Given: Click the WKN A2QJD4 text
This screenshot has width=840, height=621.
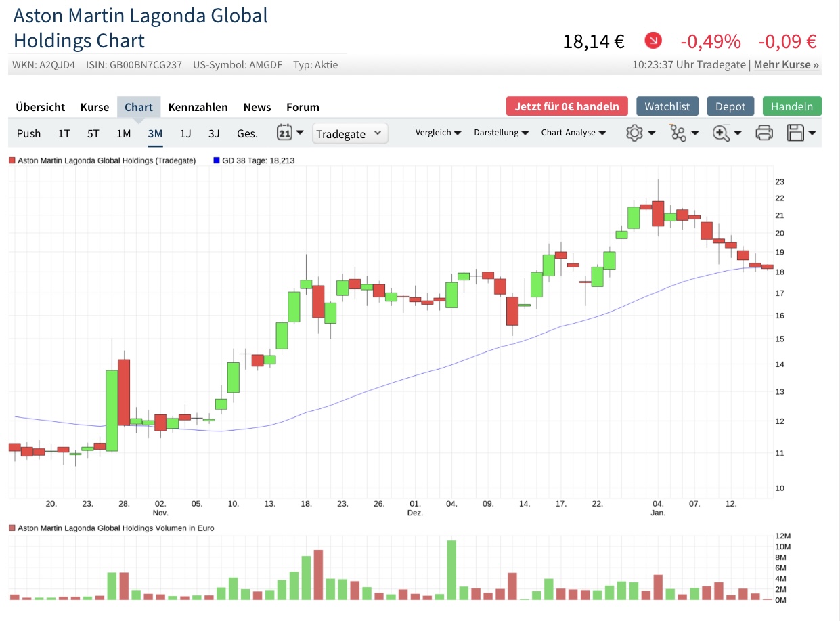Looking at the screenshot, I should click(43, 65).
